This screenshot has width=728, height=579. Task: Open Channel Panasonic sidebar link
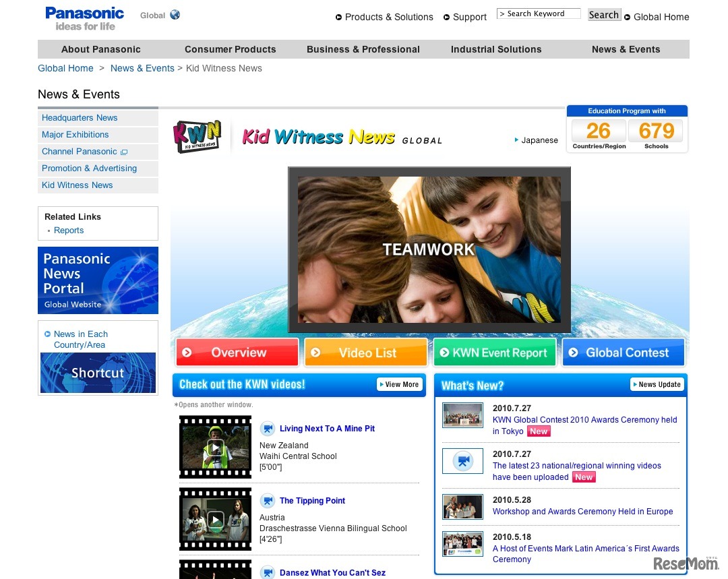tap(80, 152)
